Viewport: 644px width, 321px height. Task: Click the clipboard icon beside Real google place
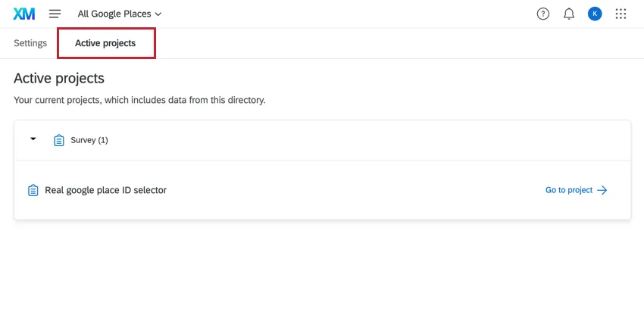pyautogui.click(x=33, y=190)
